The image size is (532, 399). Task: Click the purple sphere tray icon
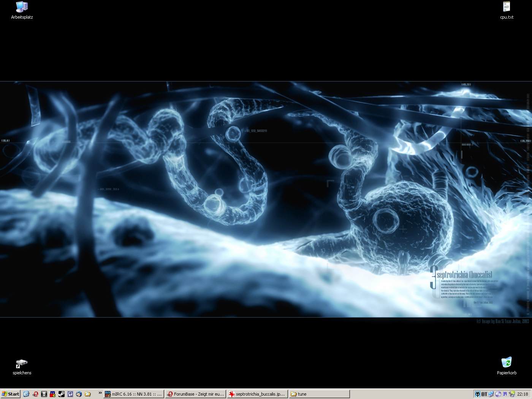498,394
